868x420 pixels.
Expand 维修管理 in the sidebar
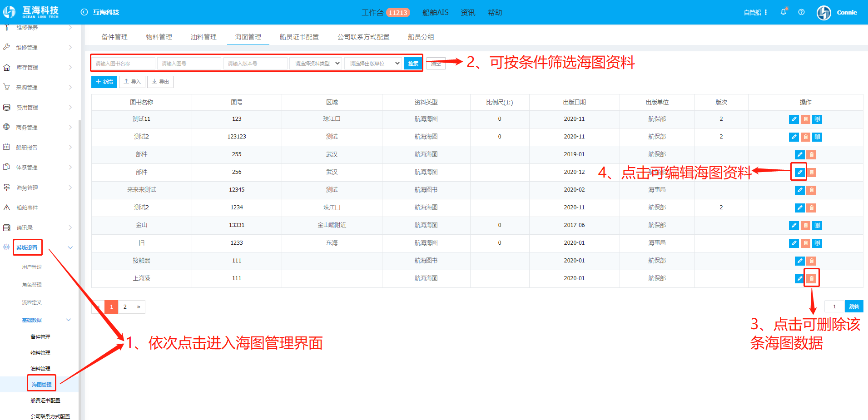click(70, 47)
